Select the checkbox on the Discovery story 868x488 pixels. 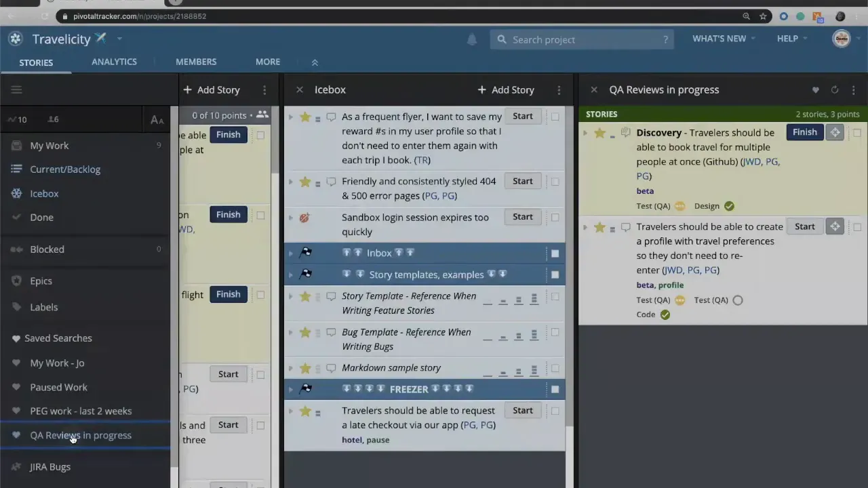point(856,133)
